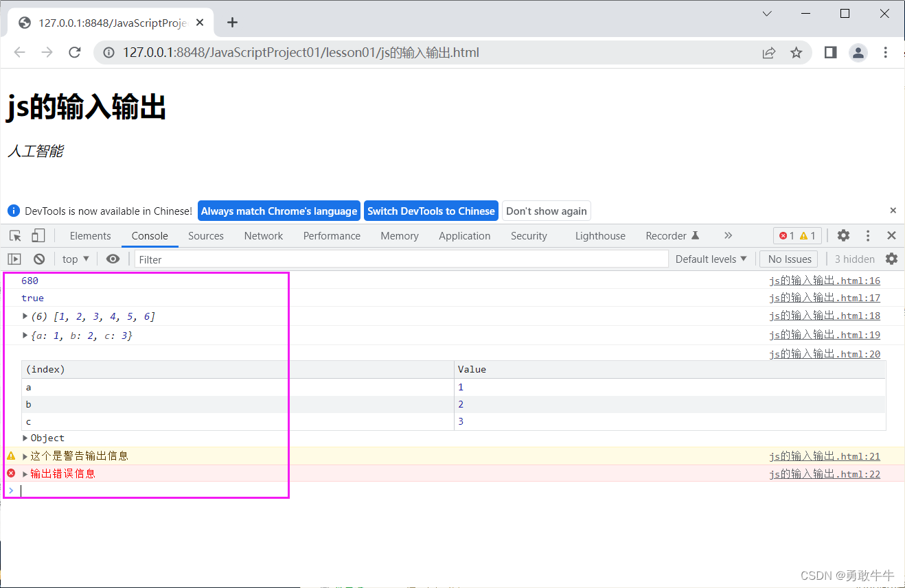This screenshot has height=588, width=905.
Task: Show the console sidebar icon
Action: (x=14, y=259)
